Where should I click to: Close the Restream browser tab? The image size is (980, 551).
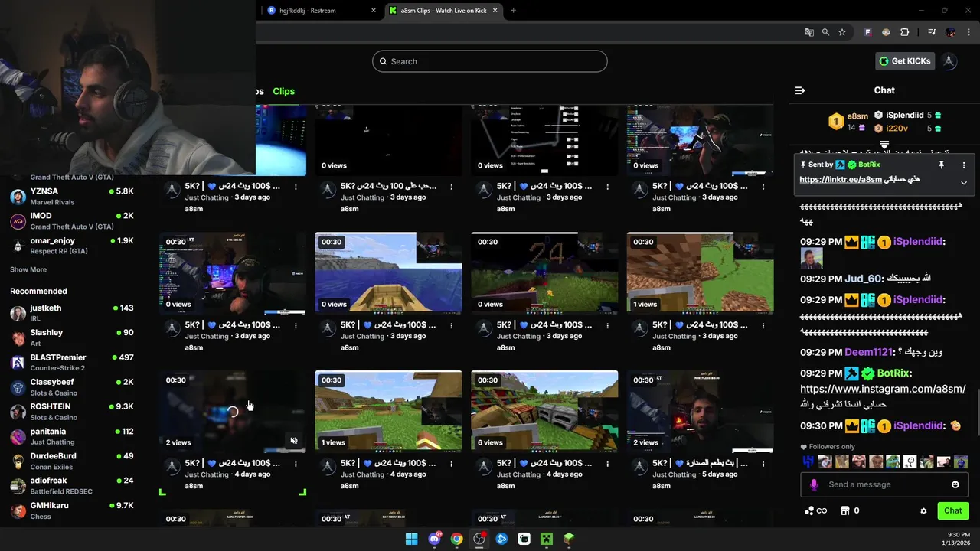coord(374,11)
